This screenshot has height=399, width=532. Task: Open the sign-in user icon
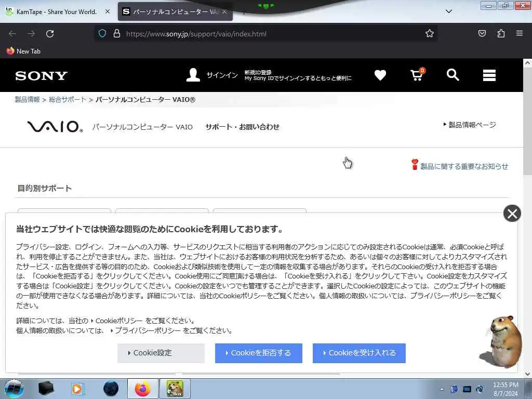click(193, 75)
